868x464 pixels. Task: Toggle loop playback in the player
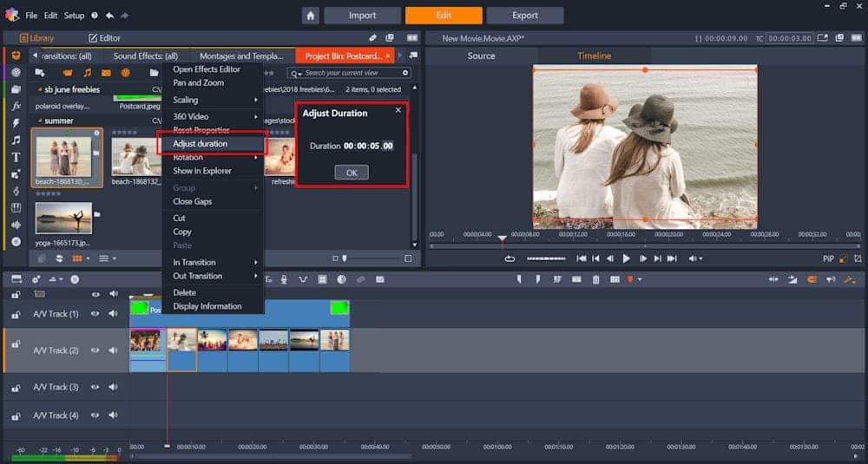click(510, 258)
